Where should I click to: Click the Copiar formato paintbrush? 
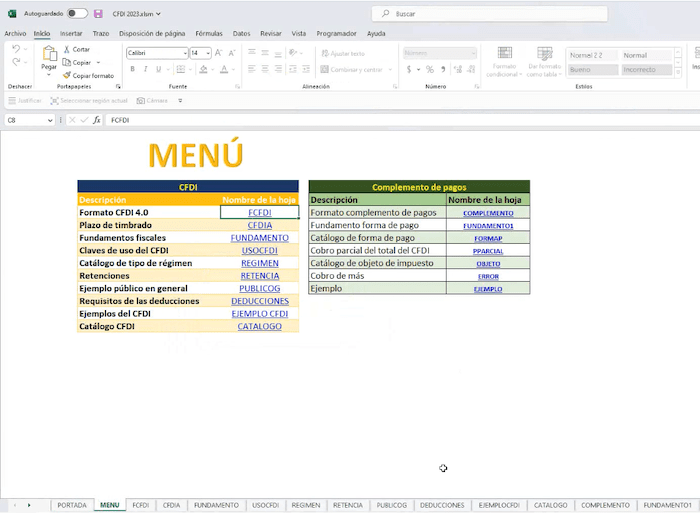click(x=66, y=75)
